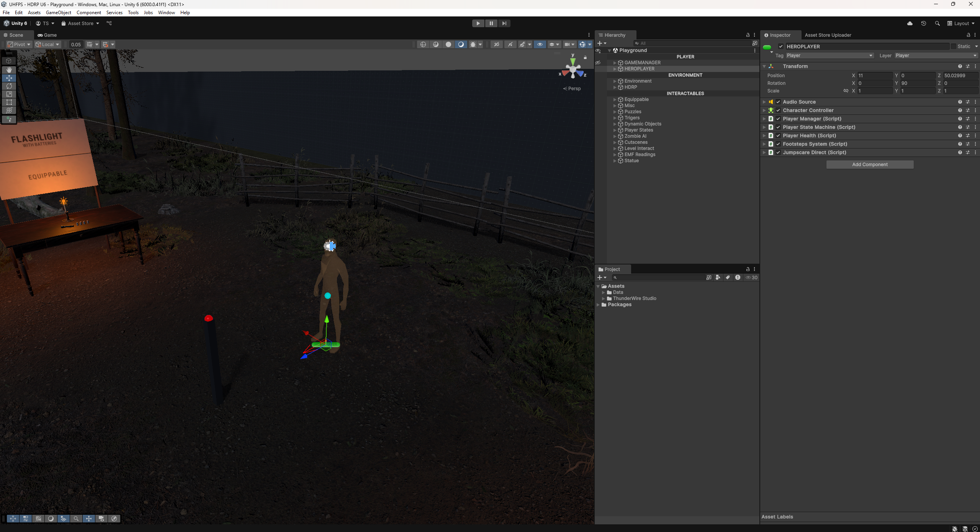Open the Tag dropdown set to Player
The height and width of the screenshot is (532, 980).
click(x=829, y=55)
